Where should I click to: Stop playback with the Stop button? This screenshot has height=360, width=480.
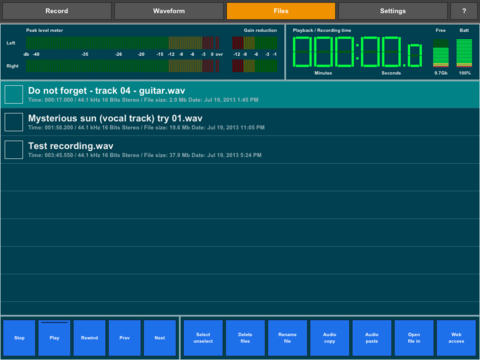point(19,338)
